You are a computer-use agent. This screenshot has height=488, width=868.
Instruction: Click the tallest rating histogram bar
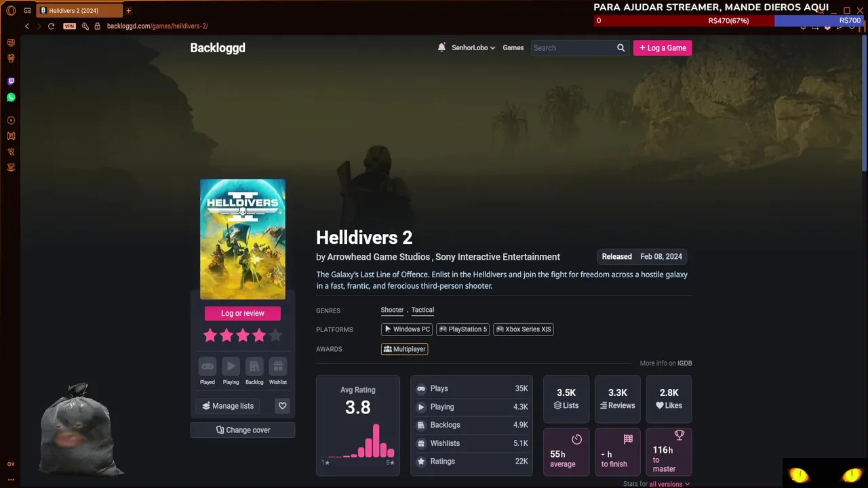376,441
